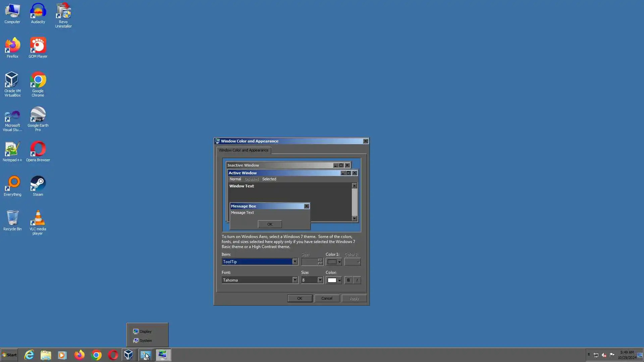Open the font Color swatch picker
Viewport: 644px width, 362px height.
[334, 280]
